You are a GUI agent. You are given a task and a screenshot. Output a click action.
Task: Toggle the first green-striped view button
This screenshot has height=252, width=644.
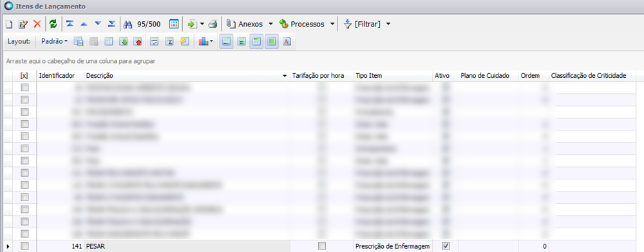[x=227, y=41]
